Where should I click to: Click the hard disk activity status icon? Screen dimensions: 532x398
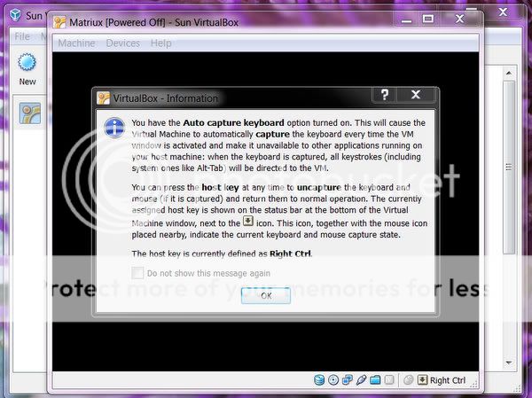[x=319, y=380]
